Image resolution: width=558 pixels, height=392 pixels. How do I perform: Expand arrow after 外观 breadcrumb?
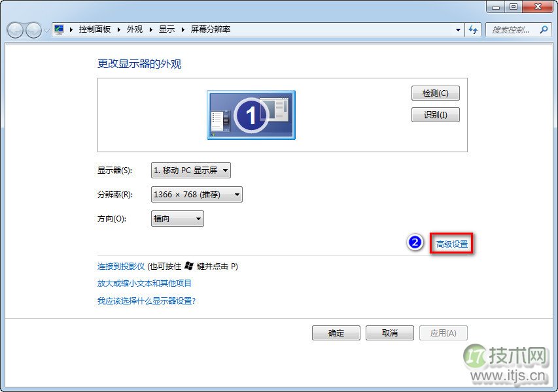151,30
